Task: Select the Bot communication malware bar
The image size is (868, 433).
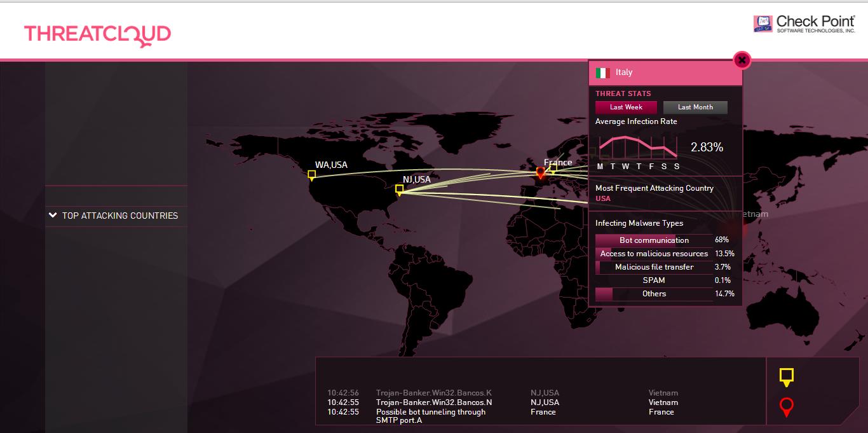Action: pyautogui.click(x=654, y=240)
